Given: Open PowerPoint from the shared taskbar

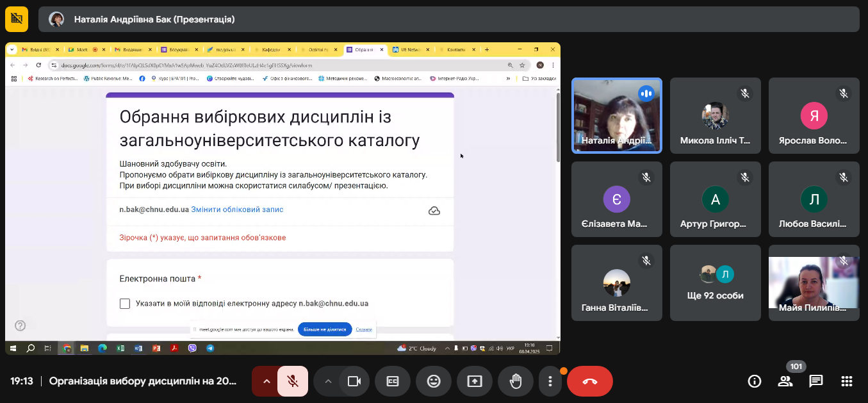Looking at the screenshot, I should pos(156,349).
